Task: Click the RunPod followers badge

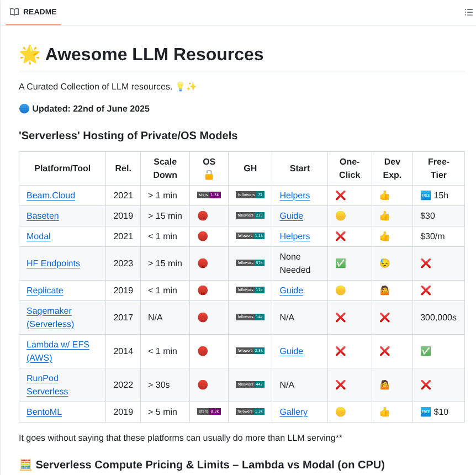Action: point(250,384)
